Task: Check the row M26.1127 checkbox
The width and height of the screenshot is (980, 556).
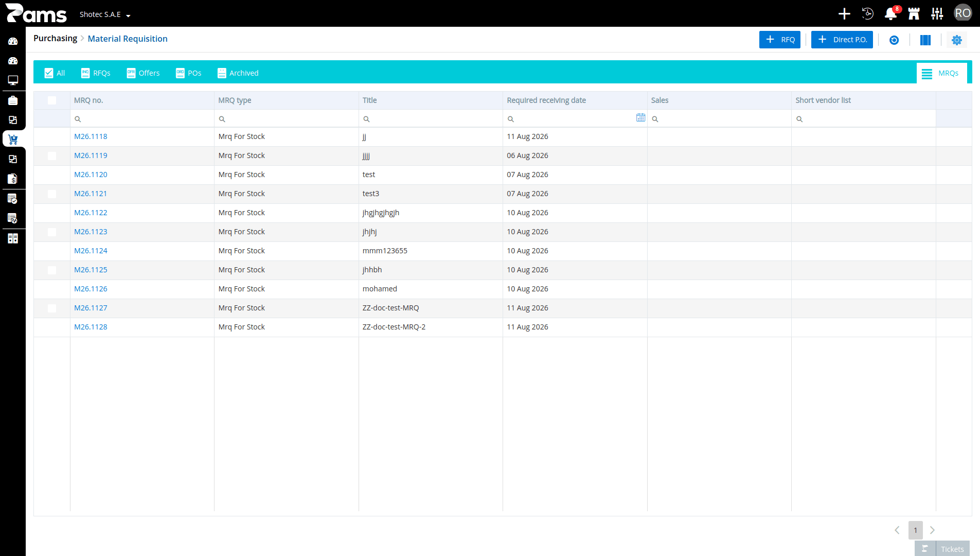Action: tap(52, 308)
